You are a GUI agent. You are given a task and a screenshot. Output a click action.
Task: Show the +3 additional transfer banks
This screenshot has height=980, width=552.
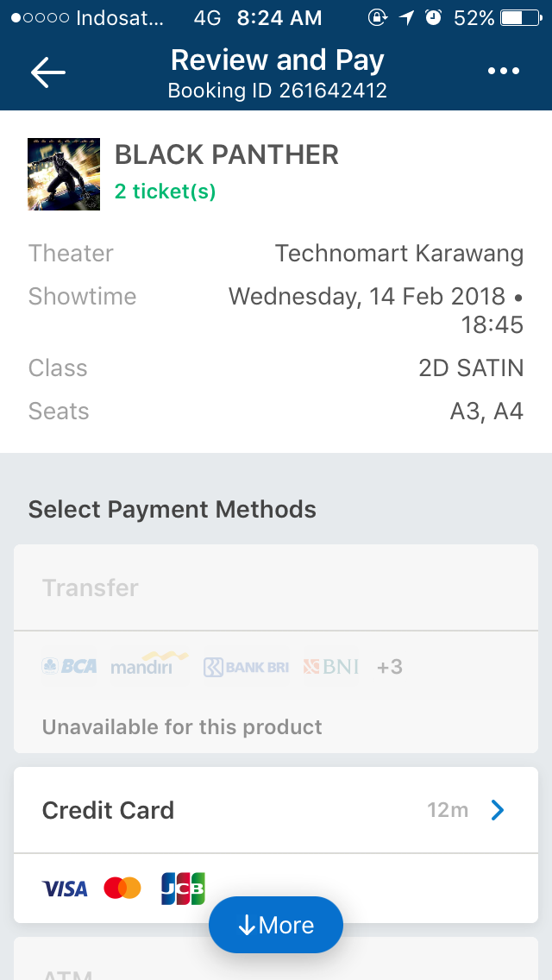[x=390, y=667]
